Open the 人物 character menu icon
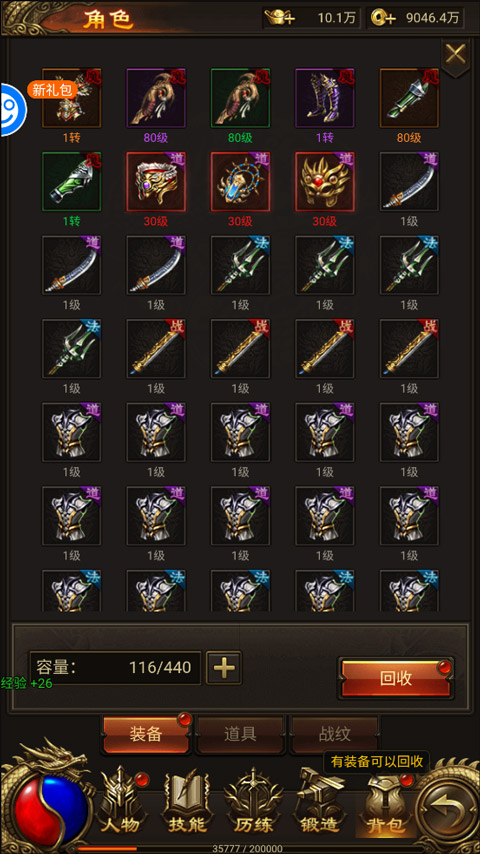This screenshot has height=854, width=480. (119, 801)
